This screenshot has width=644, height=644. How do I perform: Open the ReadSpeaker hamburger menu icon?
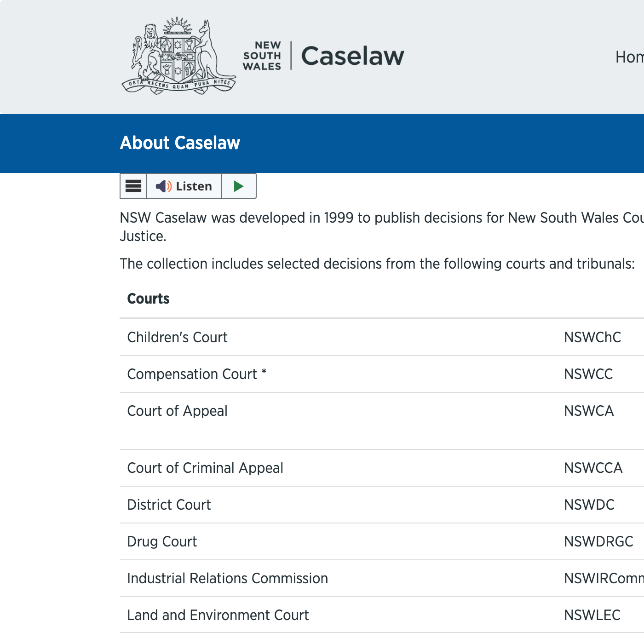tap(133, 186)
